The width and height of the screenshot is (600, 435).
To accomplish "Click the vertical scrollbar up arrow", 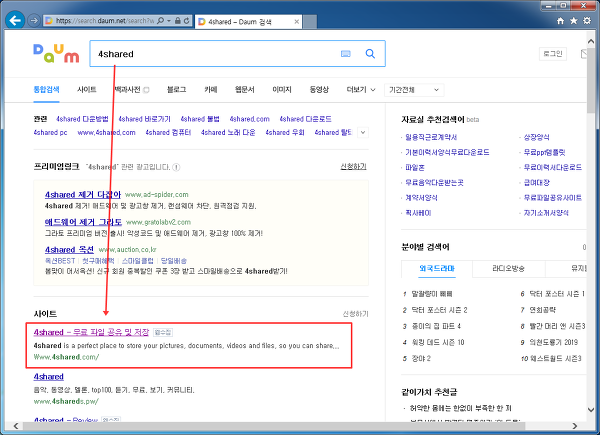I will (x=591, y=41).
